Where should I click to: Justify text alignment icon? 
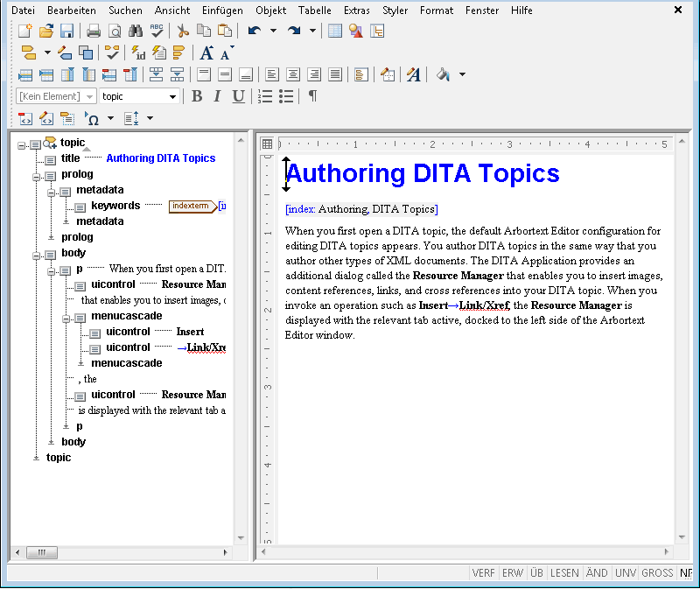335,74
